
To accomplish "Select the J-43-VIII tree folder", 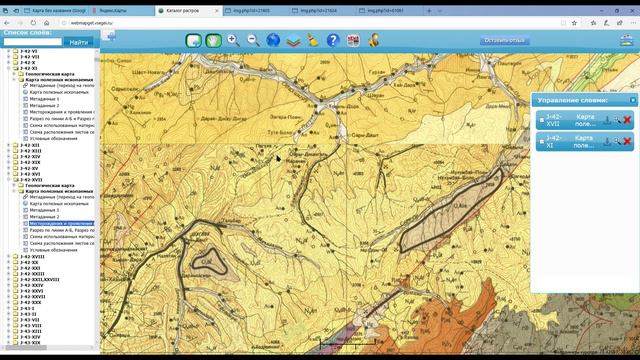I will [x=30, y=326].
